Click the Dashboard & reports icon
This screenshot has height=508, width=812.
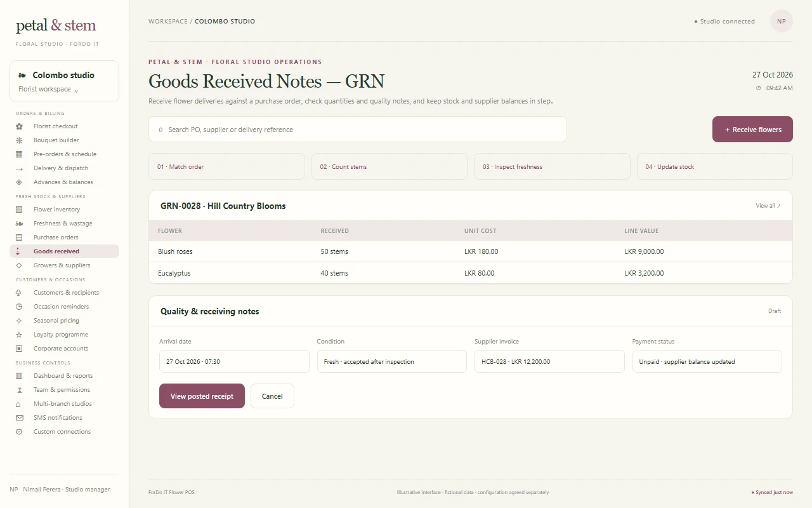click(x=19, y=376)
